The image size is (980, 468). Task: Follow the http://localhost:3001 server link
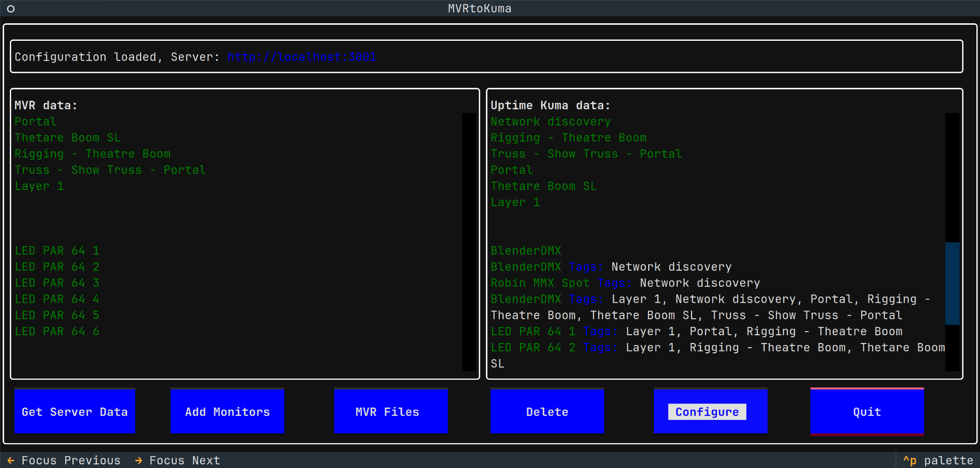point(302,57)
